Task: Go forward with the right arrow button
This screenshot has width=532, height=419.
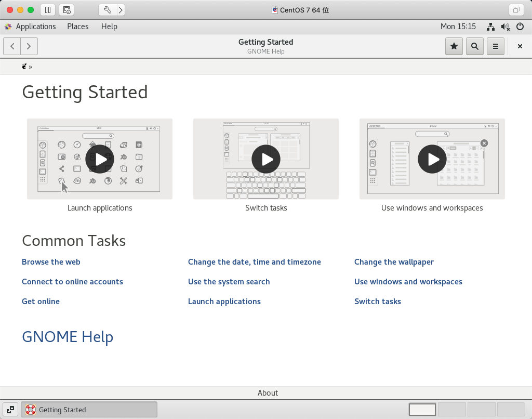Action: [29, 46]
